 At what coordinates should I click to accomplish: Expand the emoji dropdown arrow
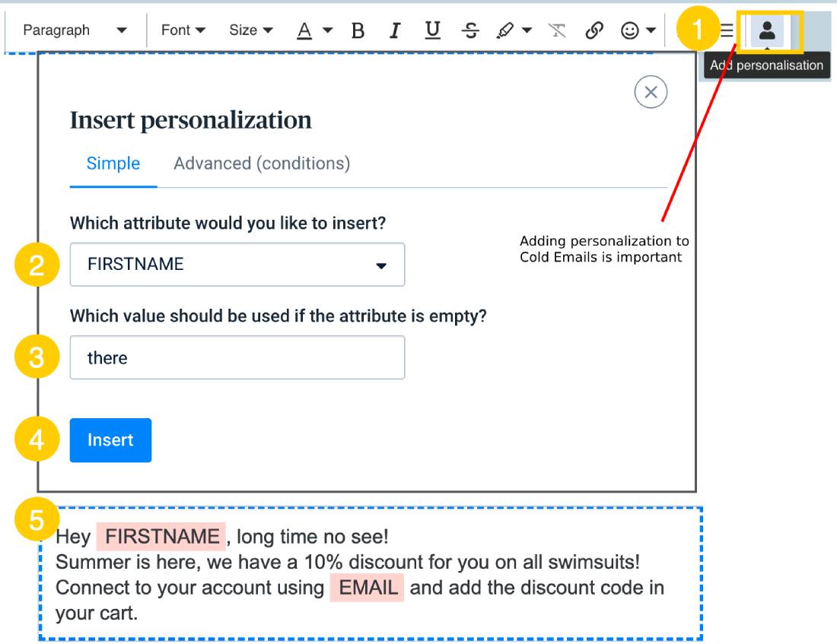pyautogui.click(x=651, y=30)
